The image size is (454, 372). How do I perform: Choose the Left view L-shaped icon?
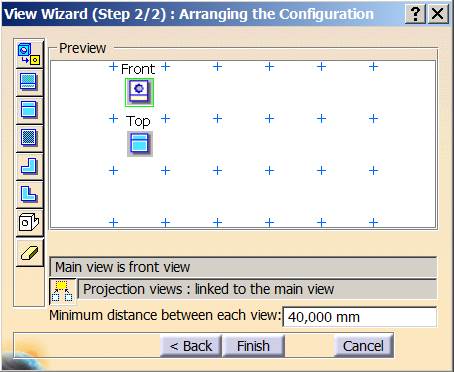coord(29,194)
